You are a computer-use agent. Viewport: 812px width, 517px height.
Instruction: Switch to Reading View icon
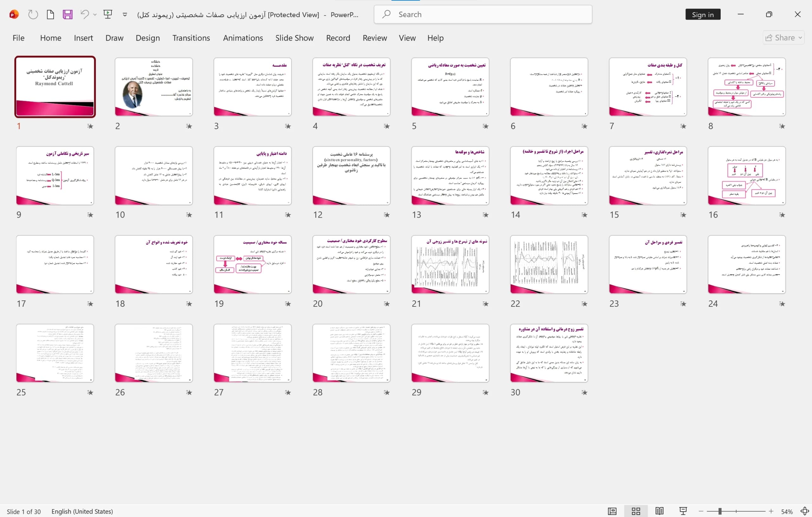(659, 511)
